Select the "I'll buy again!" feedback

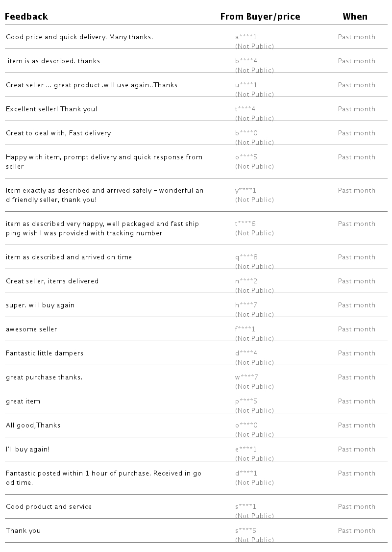(x=27, y=450)
